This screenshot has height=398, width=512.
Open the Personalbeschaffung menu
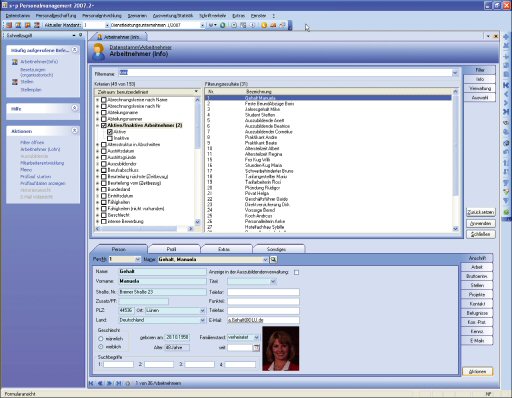[56, 16]
